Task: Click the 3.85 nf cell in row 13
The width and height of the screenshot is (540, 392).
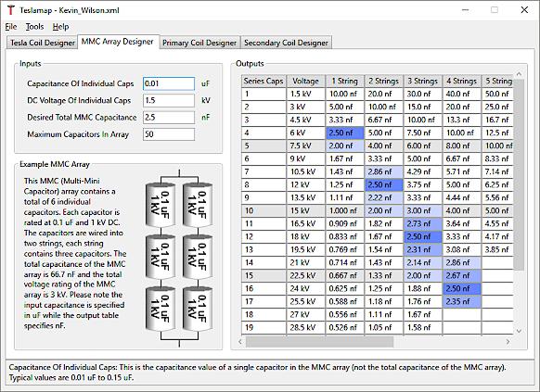Action: 497,249
